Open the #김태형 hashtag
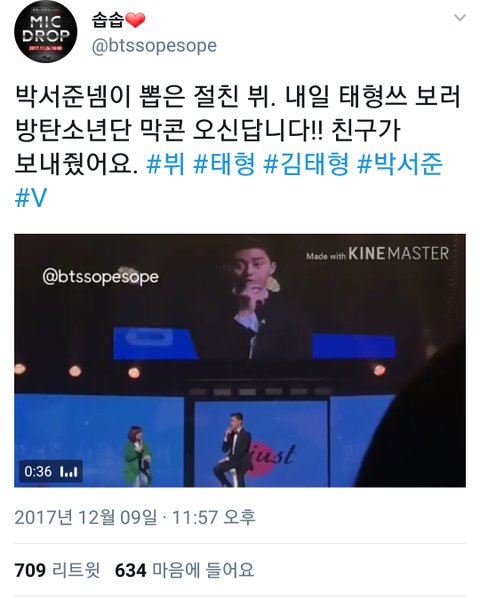Screen dimensions: 480x599 pos(306,164)
